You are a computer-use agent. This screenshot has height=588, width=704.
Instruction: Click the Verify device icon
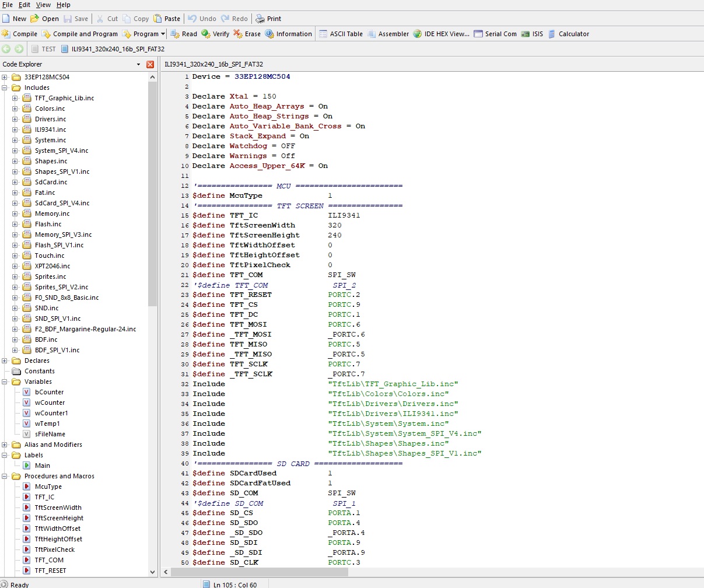coord(206,34)
